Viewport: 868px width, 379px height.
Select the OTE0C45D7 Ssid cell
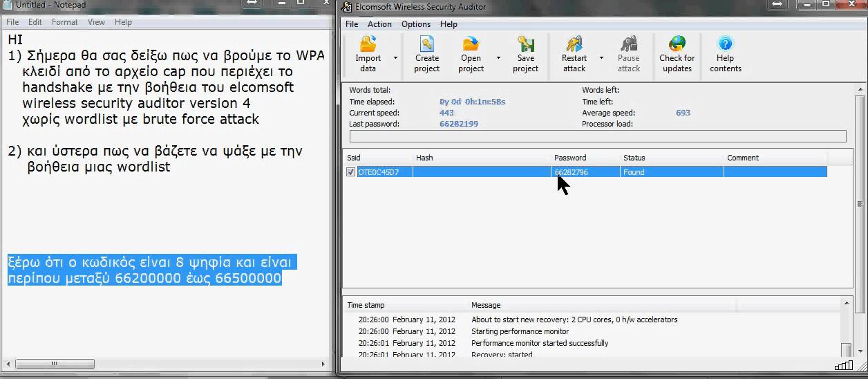coord(384,172)
